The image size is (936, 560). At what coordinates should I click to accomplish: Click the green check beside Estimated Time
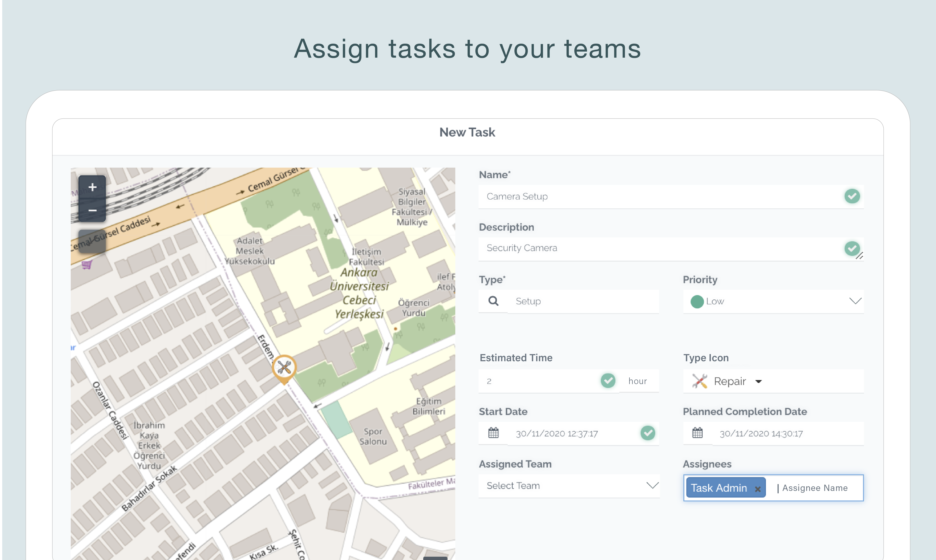pyautogui.click(x=608, y=381)
